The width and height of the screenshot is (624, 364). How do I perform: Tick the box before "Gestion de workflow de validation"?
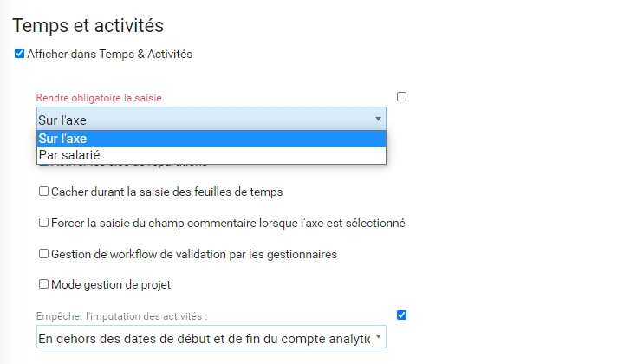tap(43, 254)
